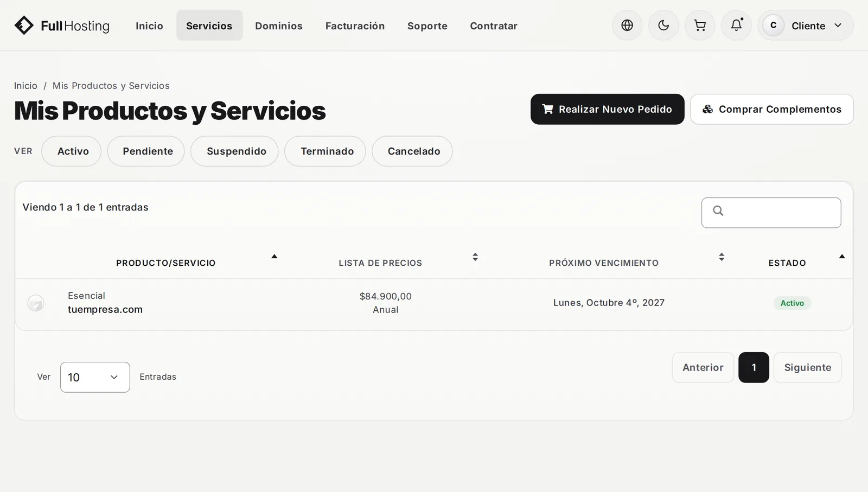Click the SSL status icon beside tuempresa.com

[x=36, y=303]
